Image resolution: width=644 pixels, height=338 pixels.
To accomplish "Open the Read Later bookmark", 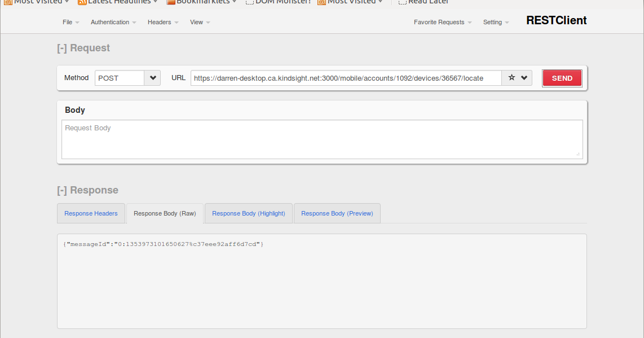I will (x=423, y=2).
